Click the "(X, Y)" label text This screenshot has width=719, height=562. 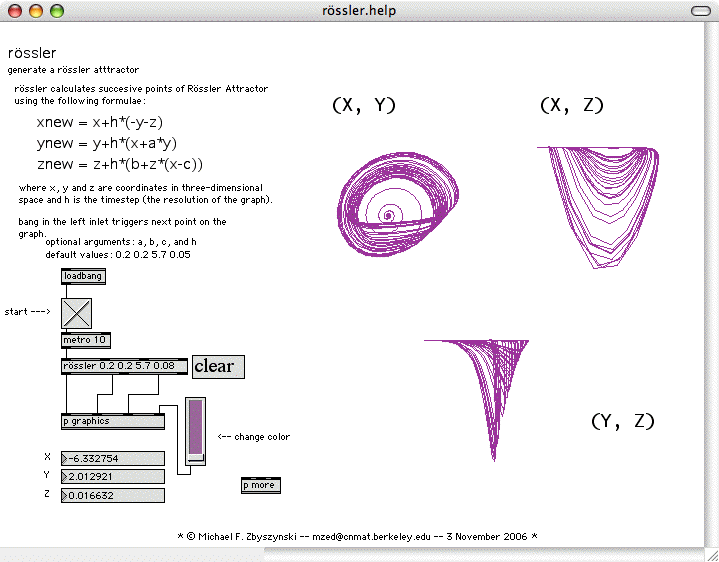(364, 105)
